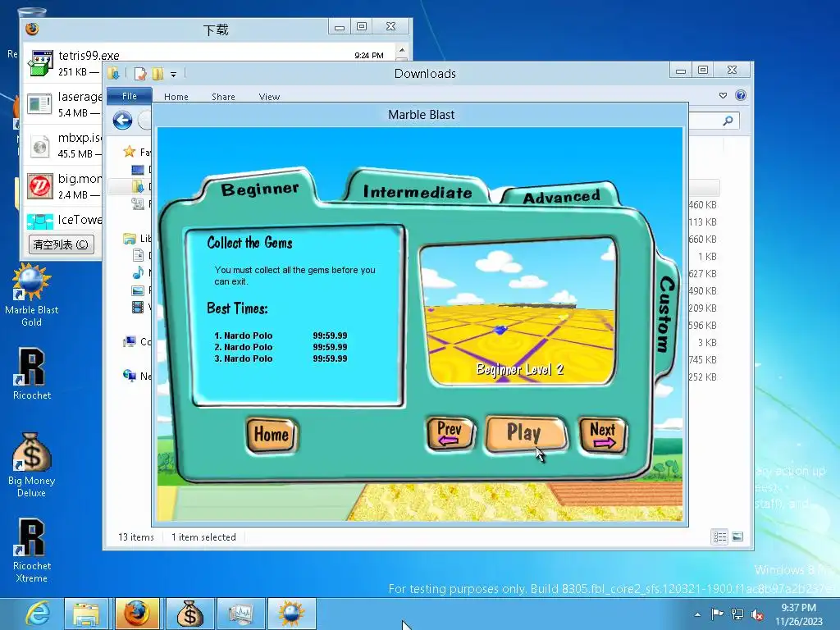
Task: Open the Advanced levels tab
Action: point(561,197)
